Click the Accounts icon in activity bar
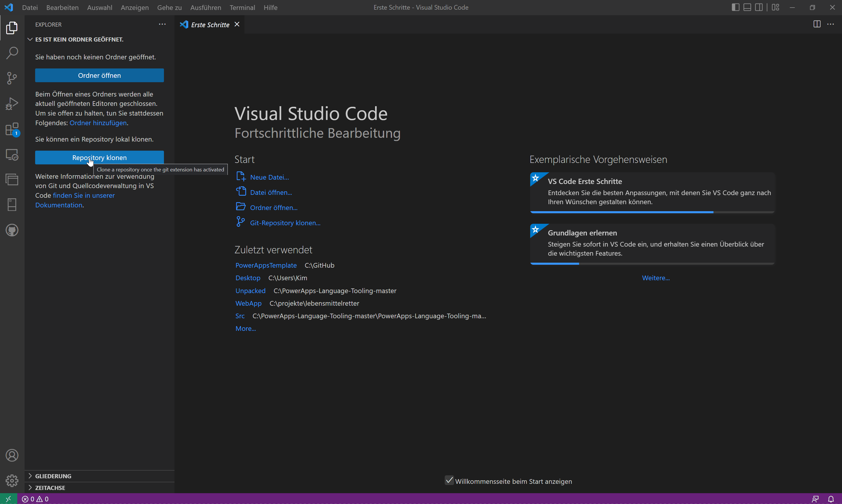This screenshot has width=842, height=504. 12,455
